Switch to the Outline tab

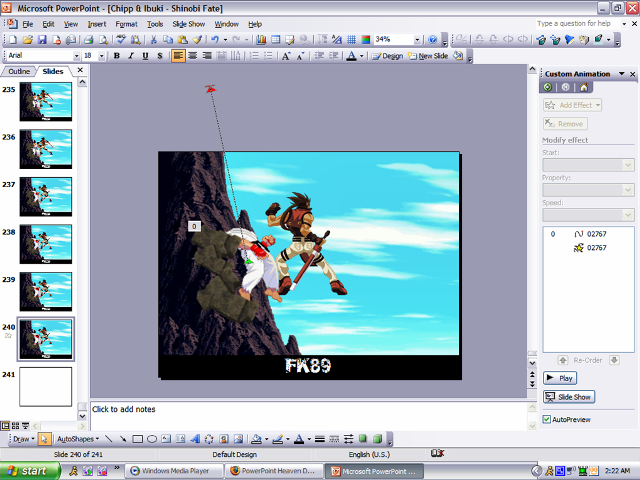[x=19, y=71]
